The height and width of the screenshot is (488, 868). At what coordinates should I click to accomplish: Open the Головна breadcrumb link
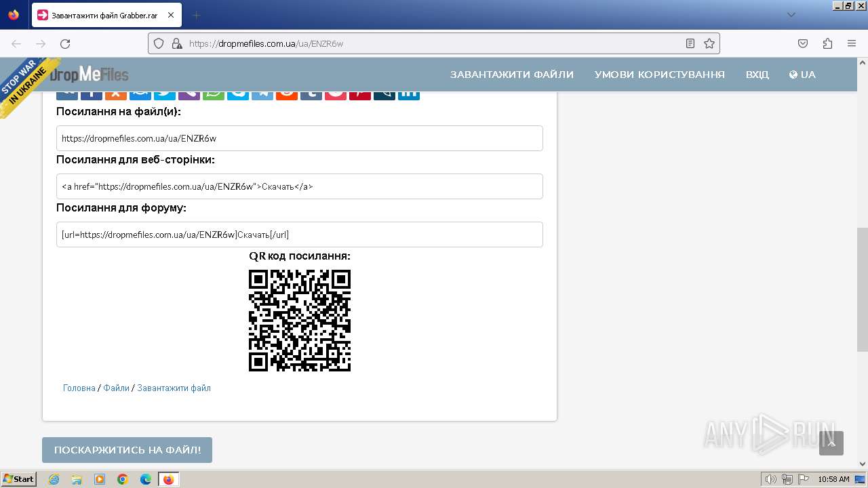(79, 388)
